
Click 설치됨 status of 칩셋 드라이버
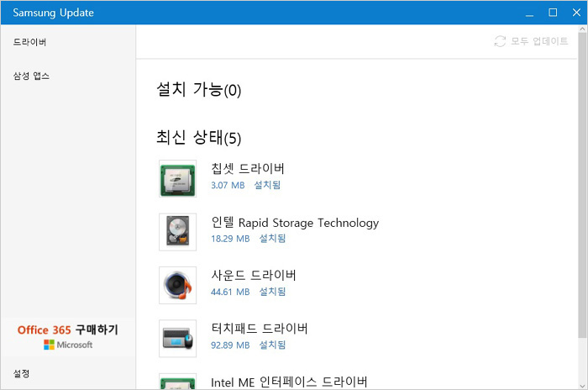click(267, 185)
